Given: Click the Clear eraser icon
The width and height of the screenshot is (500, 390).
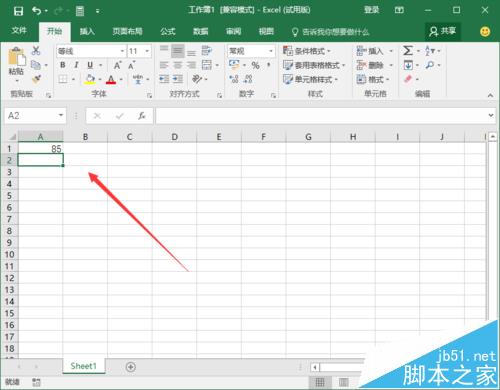Looking at the screenshot, I should pos(408,79).
